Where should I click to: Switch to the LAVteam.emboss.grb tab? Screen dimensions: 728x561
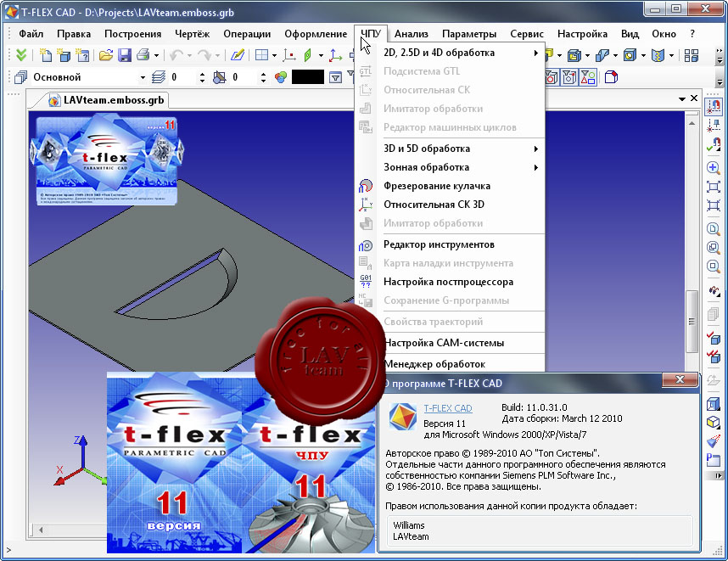click(107, 100)
